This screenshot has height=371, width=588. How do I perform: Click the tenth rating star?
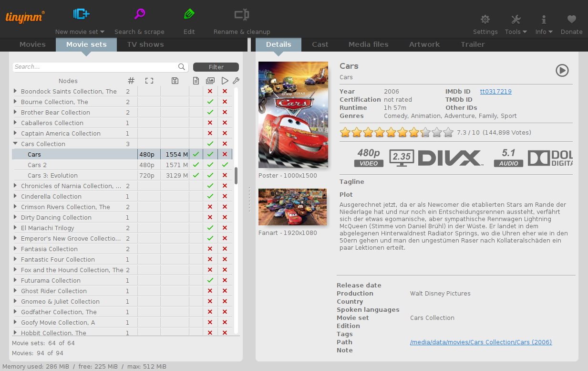[x=448, y=132]
